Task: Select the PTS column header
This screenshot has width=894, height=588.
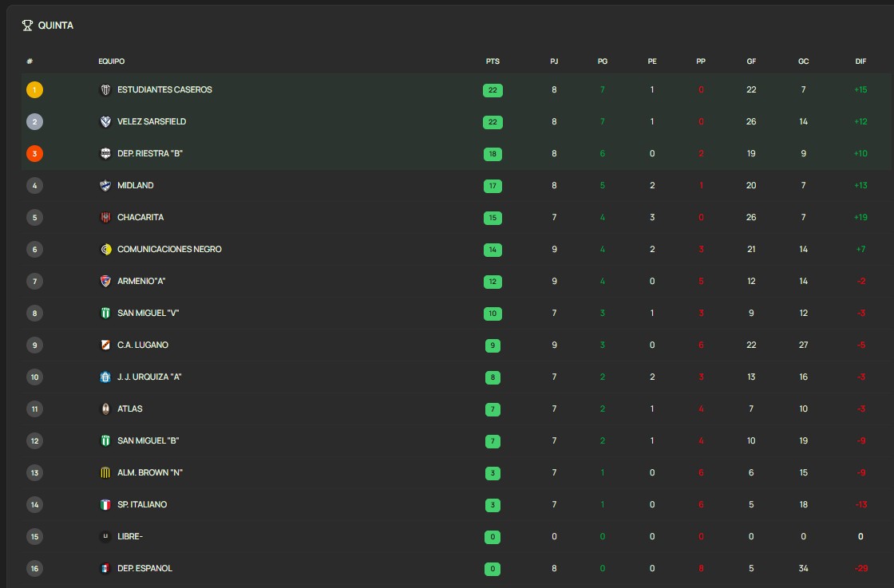Action: [x=492, y=61]
